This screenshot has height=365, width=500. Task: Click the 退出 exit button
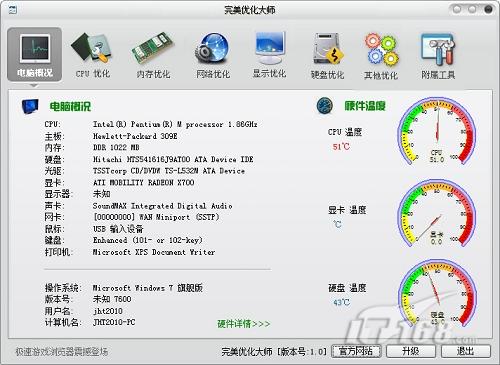coord(466,351)
